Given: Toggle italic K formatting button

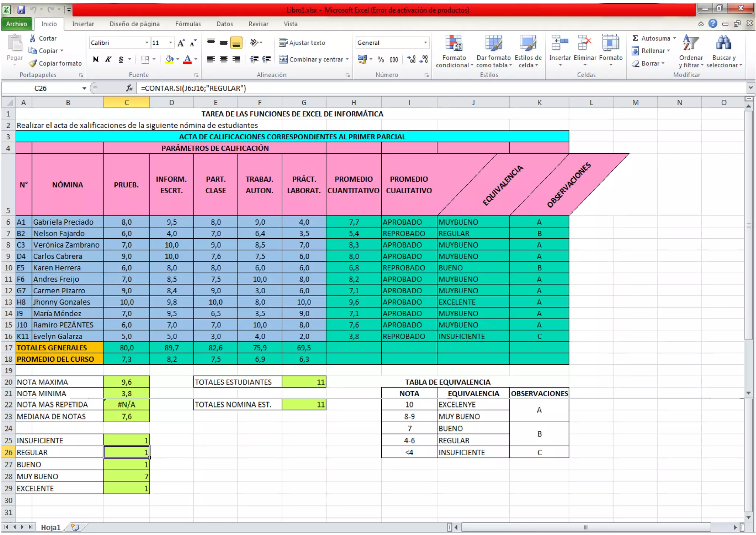Looking at the screenshot, I should pos(108,59).
